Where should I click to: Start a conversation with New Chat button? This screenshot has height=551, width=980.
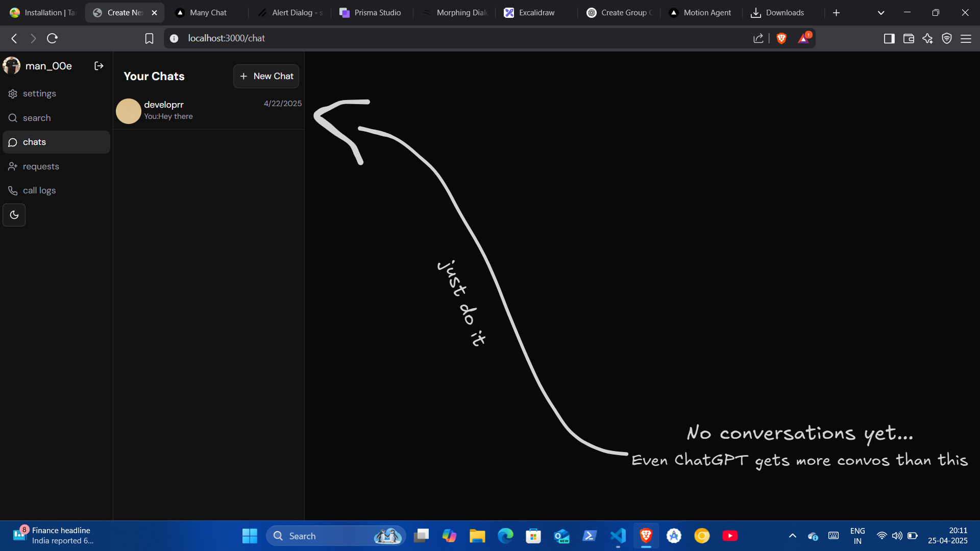coord(266,76)
